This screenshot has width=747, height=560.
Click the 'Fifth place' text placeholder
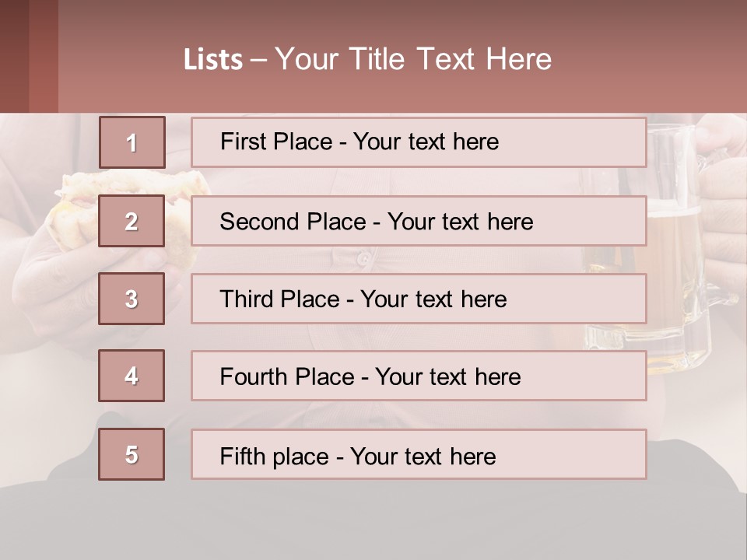(x=419, y=454)
